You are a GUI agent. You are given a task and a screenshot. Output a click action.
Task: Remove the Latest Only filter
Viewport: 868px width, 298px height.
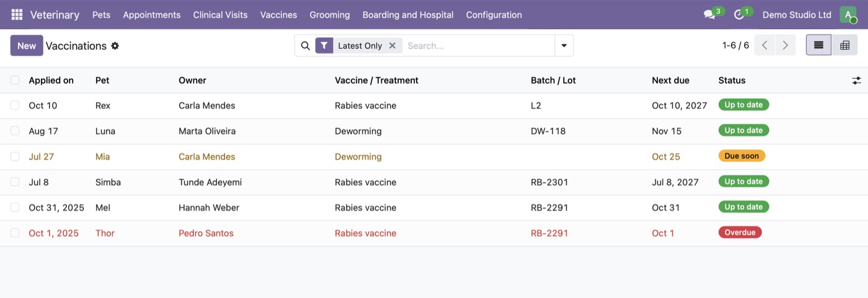click(x=392, y=45)
